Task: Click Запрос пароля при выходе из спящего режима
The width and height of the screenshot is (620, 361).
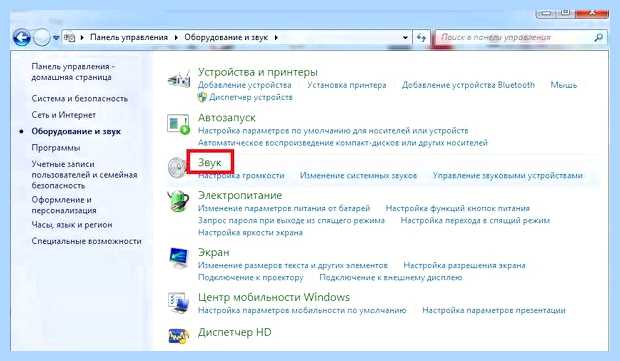Action: [x=291, y=221]
